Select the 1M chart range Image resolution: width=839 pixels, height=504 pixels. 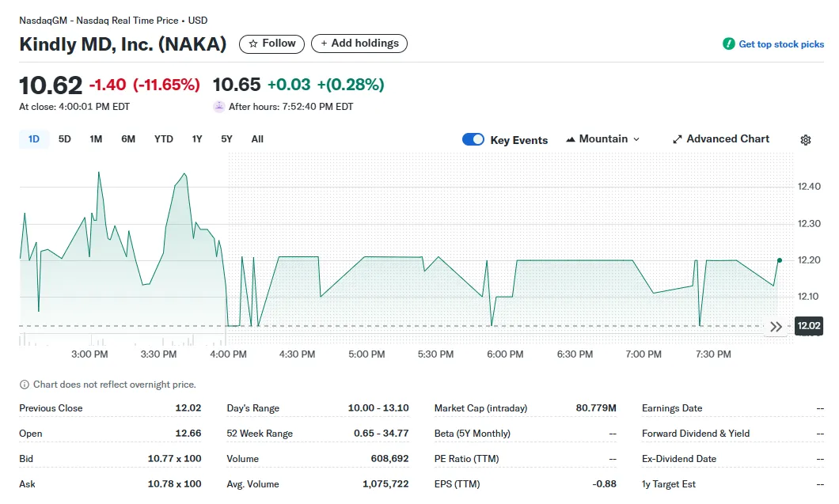click(96, 139)
